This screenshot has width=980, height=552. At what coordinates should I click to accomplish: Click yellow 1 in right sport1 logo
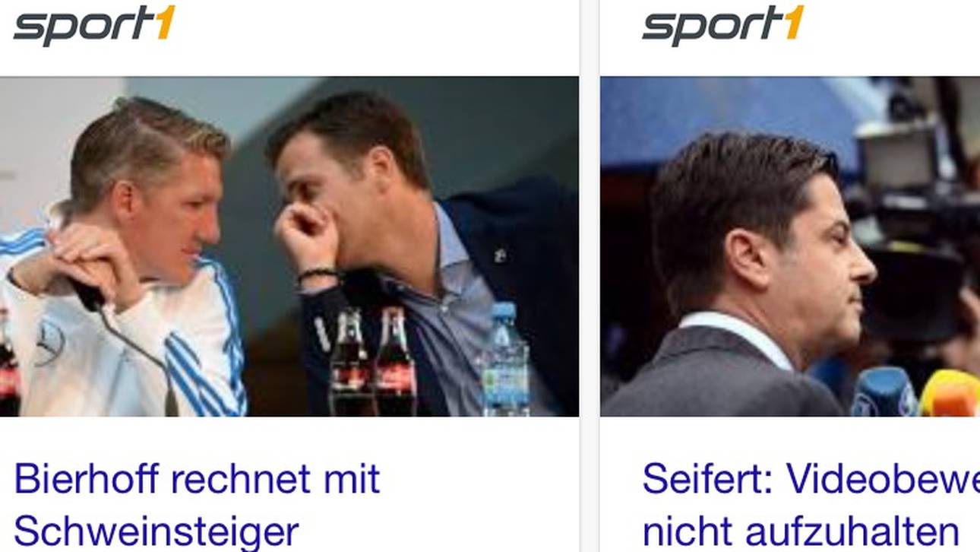click(x=793, y=22)
